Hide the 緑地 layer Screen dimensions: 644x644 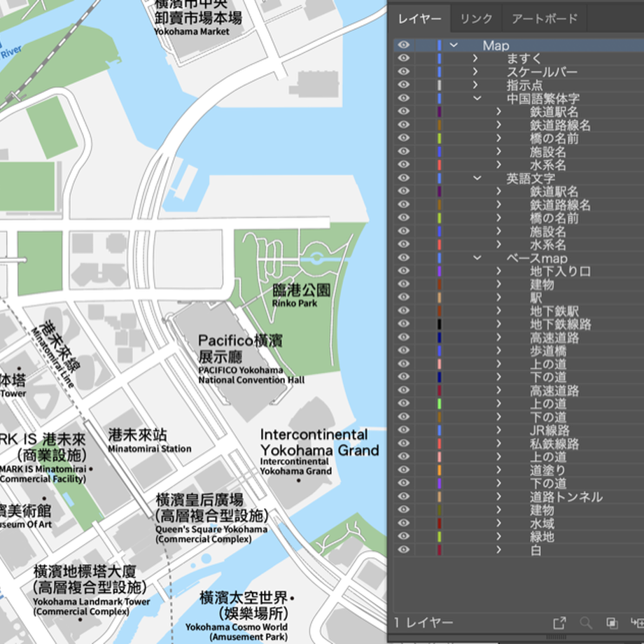(x=404, y=536)
